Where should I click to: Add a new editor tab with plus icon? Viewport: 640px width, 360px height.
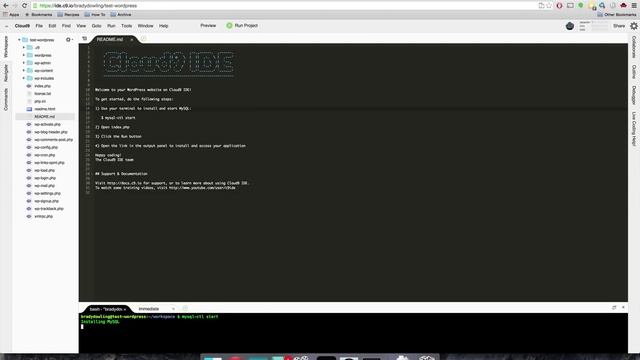pos(143,39)
